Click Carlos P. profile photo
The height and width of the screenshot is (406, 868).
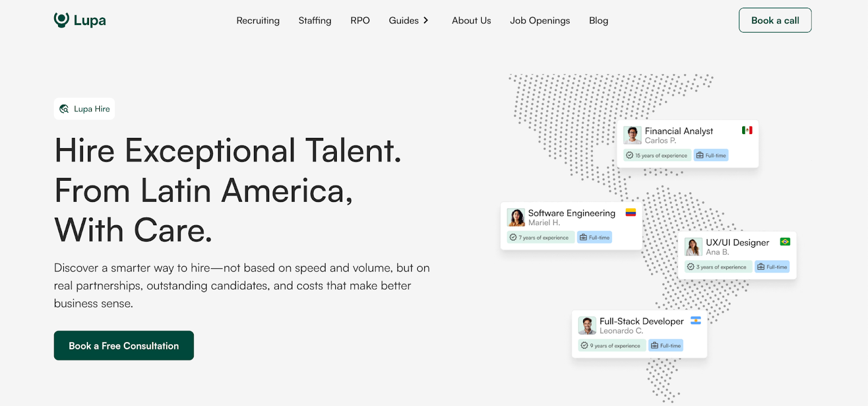click(633, 135)
